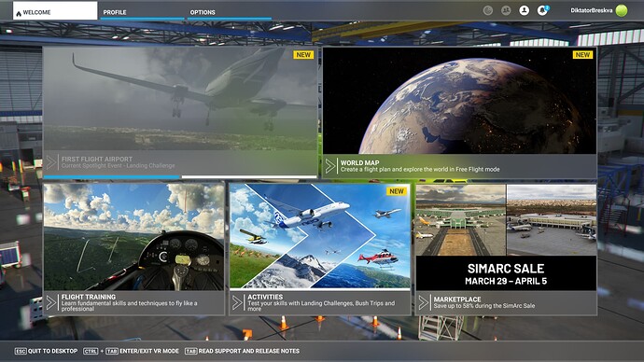Click the First Flight Airport arrow icon
Viewport: 644px width, 362px height.
[x=51, y=162]
